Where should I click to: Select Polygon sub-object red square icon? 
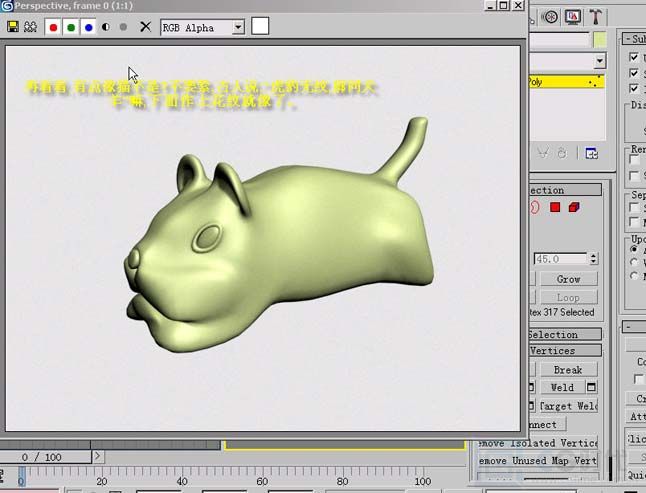[x=555, y=207]
